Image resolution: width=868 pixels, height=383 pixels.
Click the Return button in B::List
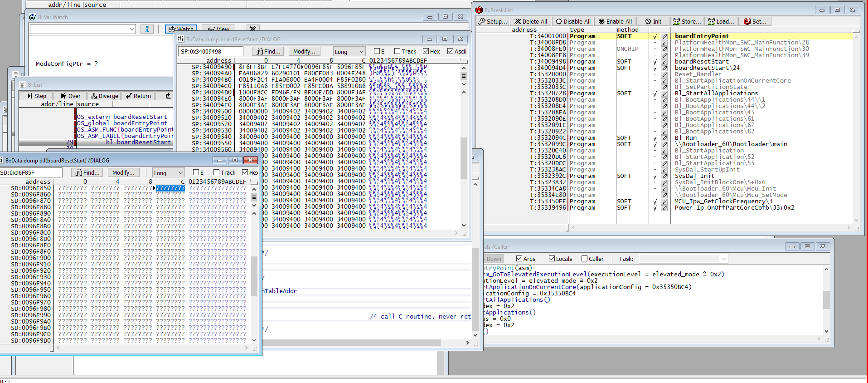(x=138, y=96)
